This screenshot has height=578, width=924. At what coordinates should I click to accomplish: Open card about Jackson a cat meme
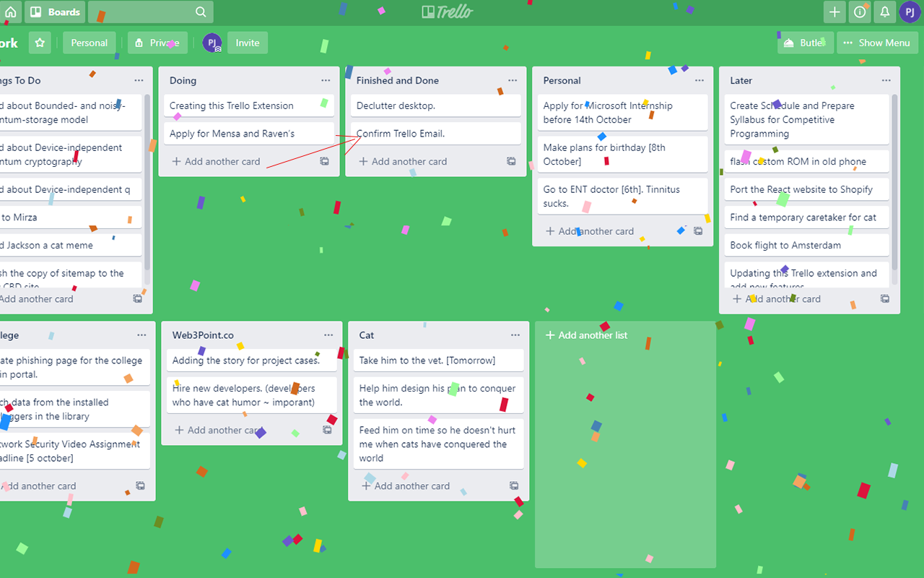point(71,246)
